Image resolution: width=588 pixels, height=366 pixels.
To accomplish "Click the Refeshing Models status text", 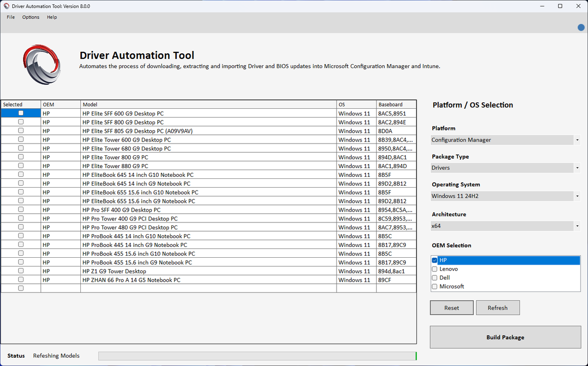I will tap(56, 356).
